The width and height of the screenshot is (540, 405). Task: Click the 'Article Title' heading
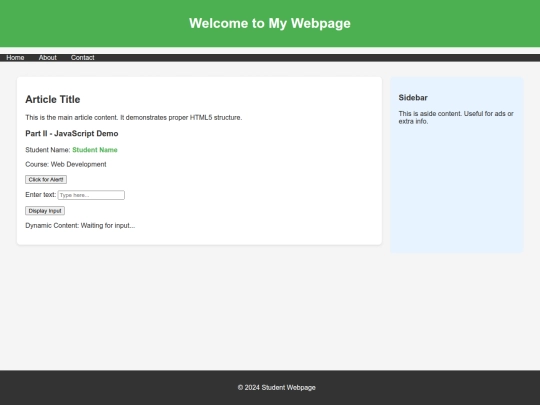click(x=53, y=99)
